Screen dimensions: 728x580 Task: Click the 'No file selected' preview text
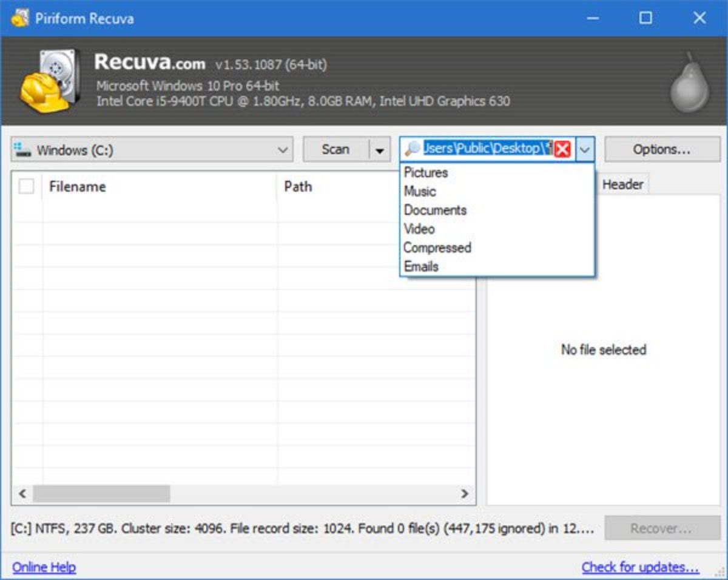pyautogui.click(x=604, y=349)
